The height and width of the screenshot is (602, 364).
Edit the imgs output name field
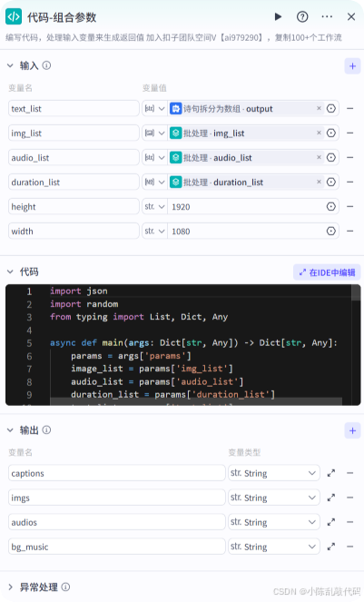pyautogui.click(x=117, y=498)
